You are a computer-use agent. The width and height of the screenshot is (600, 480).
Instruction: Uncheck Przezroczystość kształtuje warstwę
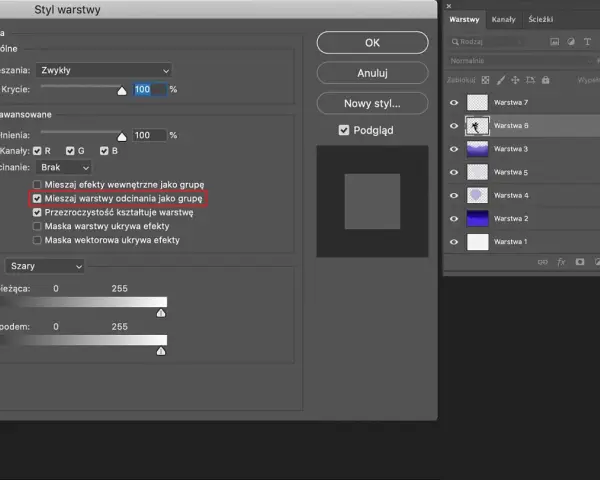click(x=37, y=212)
